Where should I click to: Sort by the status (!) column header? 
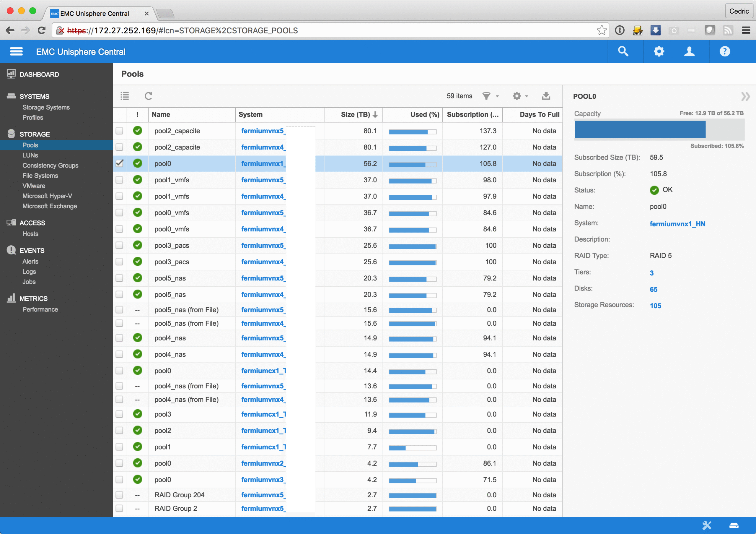pos(137,115)
